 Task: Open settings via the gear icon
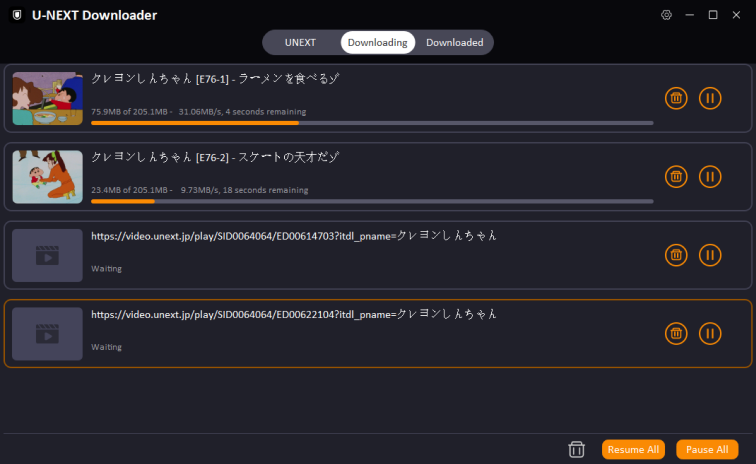[x=667, y=15]
